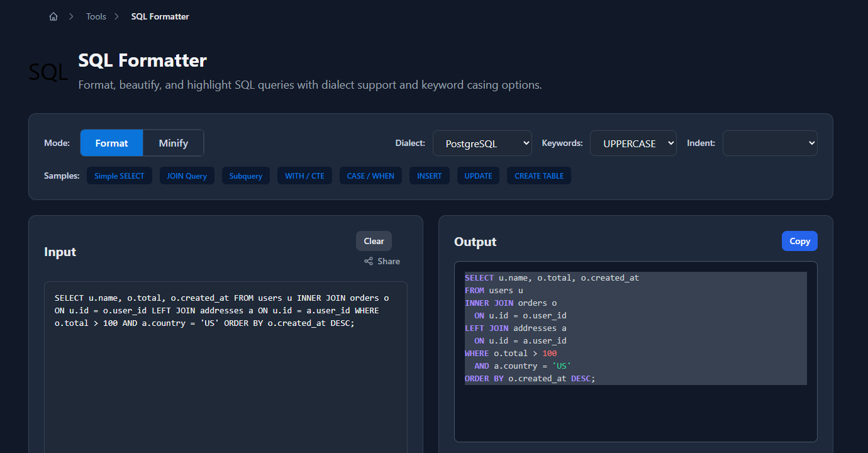Screen dimensions: 868x453
Task: Switch to Minify mode
Action: click(174, 143)
